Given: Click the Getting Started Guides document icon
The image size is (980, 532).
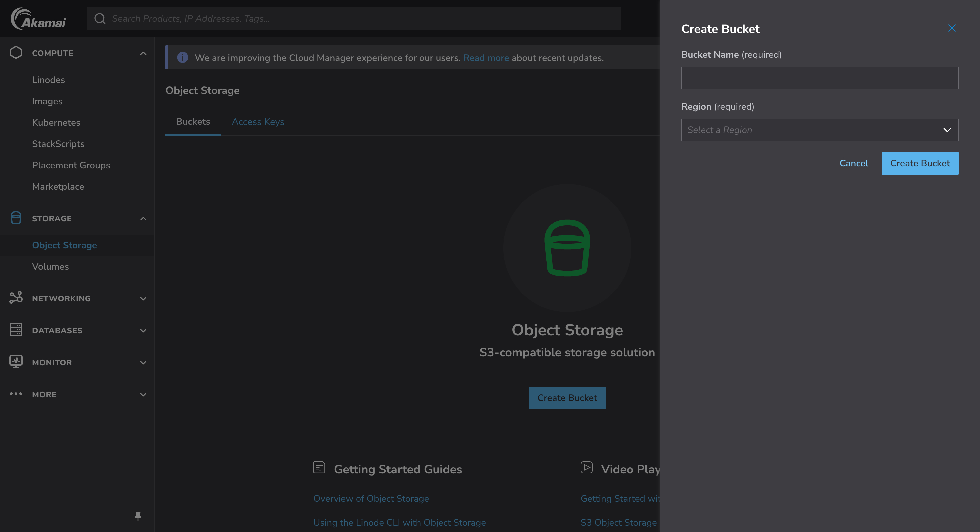Looking at the screenshot, I should point(319,467).
